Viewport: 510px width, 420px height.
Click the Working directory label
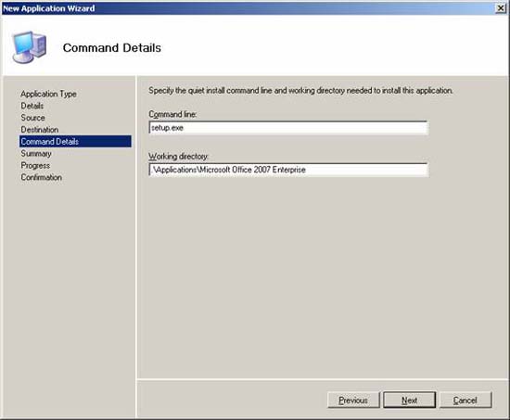coord(178,157)
